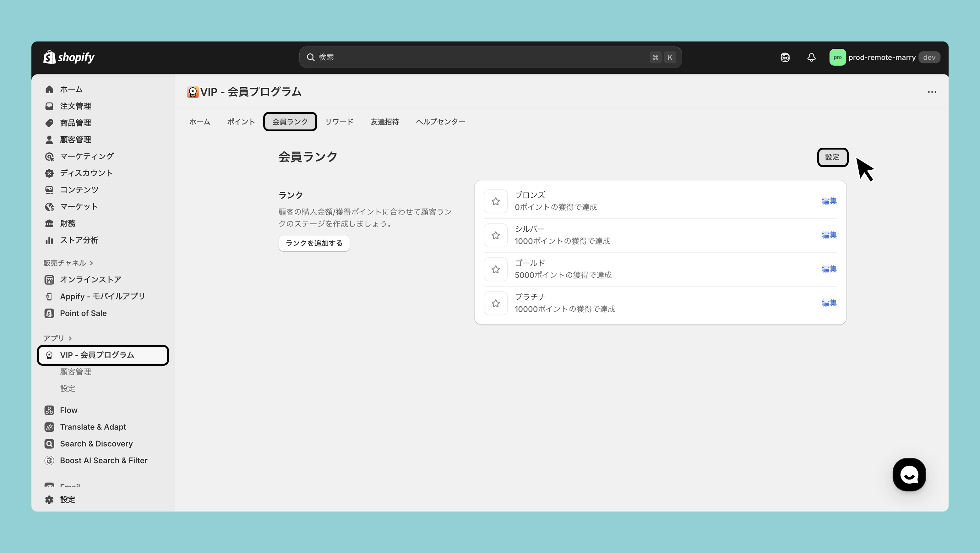Click the notification bell icon
This screenshot has width=980, height=553.
coord(811,57)
